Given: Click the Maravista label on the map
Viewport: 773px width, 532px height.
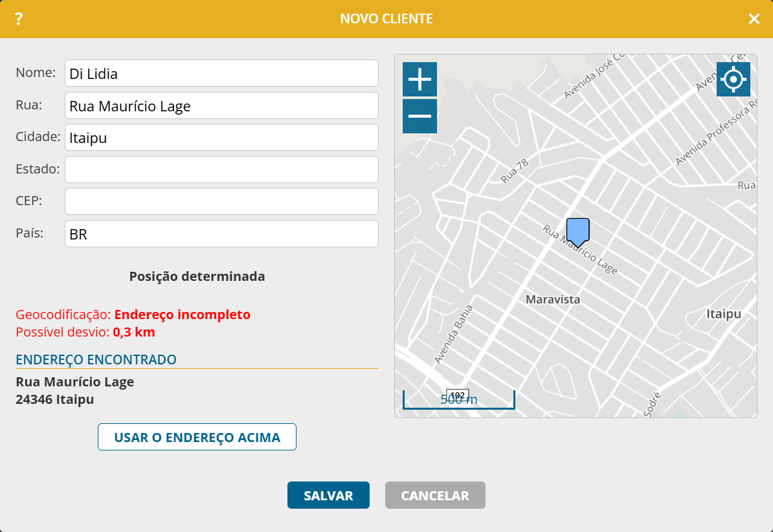Looking at the screenshot, I should (x=552, y=300).
